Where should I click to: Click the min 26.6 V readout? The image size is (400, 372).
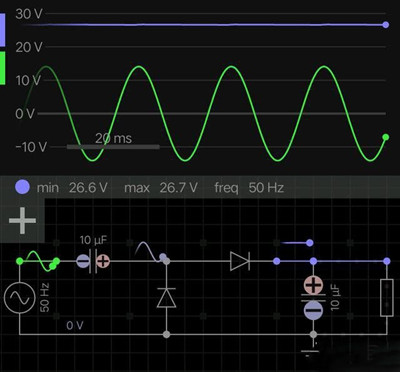[x=72, y=188]
